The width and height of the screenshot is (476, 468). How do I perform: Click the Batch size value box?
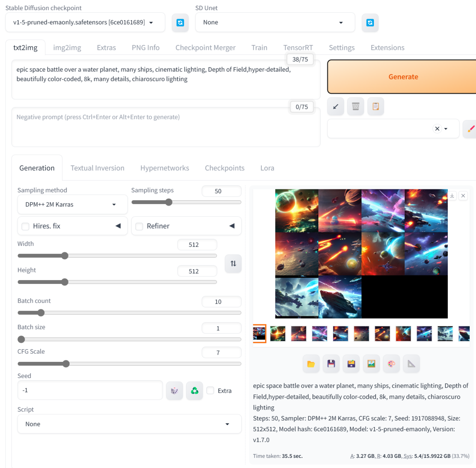[221, 328]
